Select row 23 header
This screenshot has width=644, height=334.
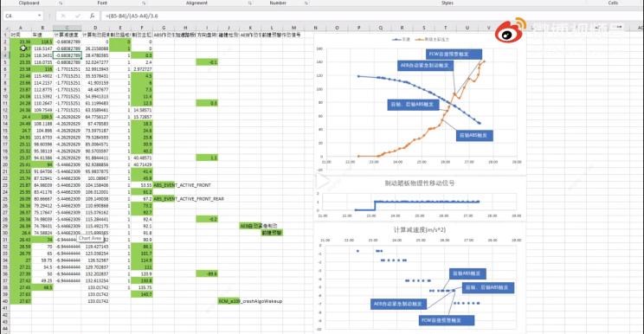point(5,185)
